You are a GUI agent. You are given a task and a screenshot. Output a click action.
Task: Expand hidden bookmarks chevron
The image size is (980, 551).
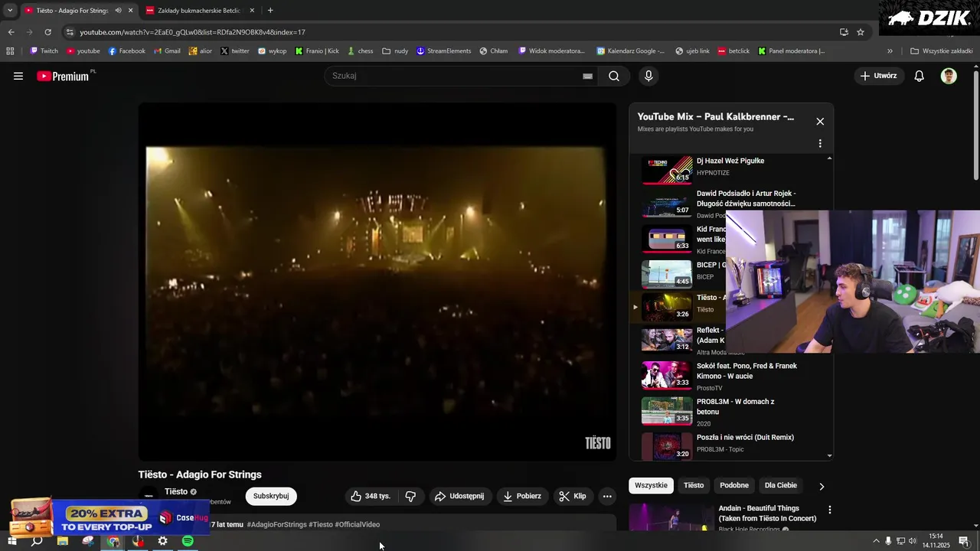point(890,51)
